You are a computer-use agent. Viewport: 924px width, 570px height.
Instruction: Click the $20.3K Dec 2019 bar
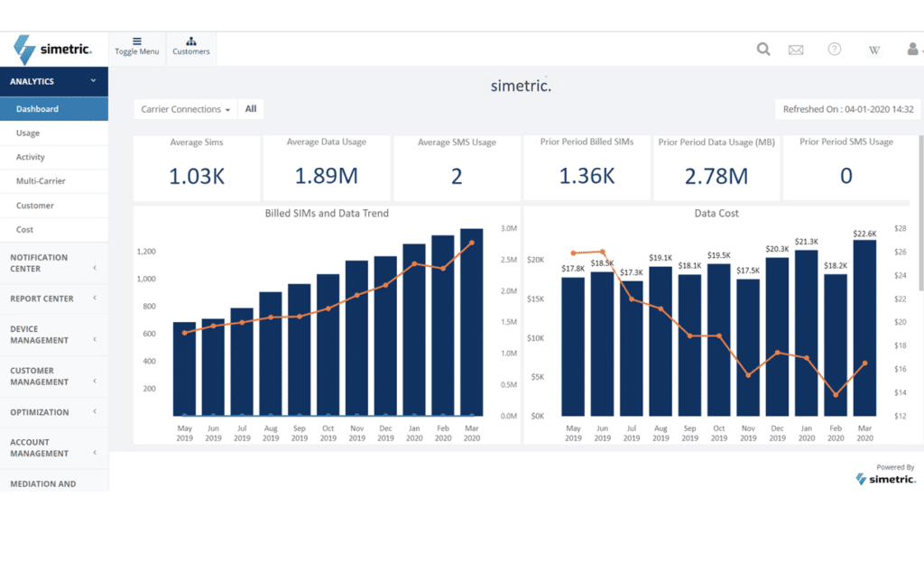(x=777, y=336)
